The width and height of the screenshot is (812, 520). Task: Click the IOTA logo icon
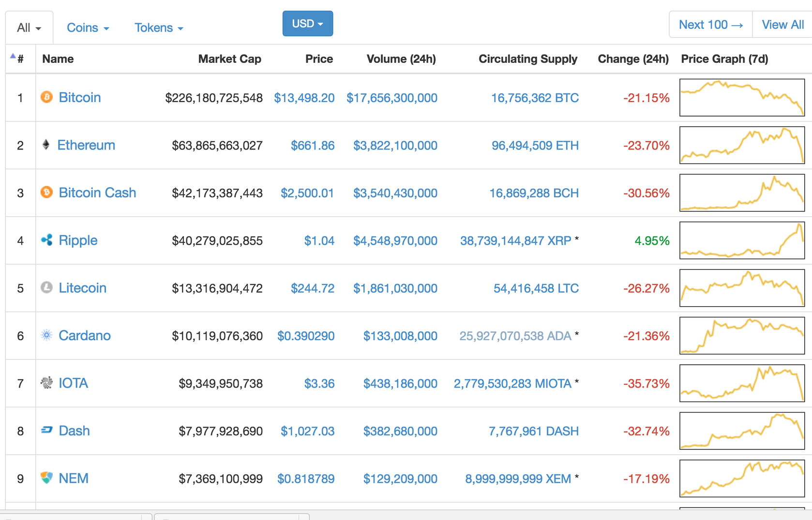tap(46, 383)
